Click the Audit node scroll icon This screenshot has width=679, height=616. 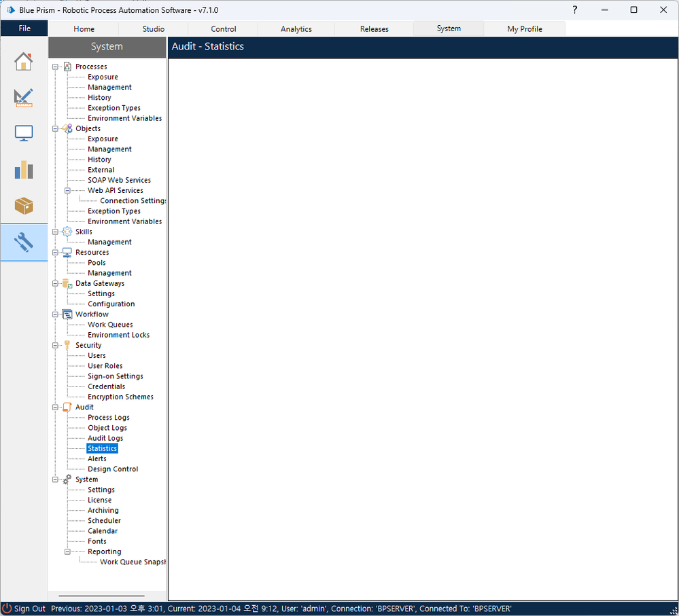pyautogui.click(x=67, y=407)
